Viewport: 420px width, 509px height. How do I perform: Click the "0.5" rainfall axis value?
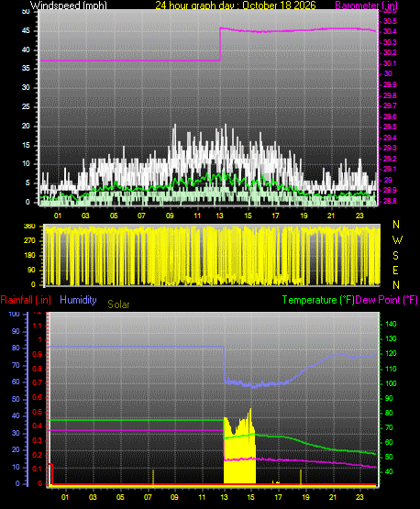[38, 412]
